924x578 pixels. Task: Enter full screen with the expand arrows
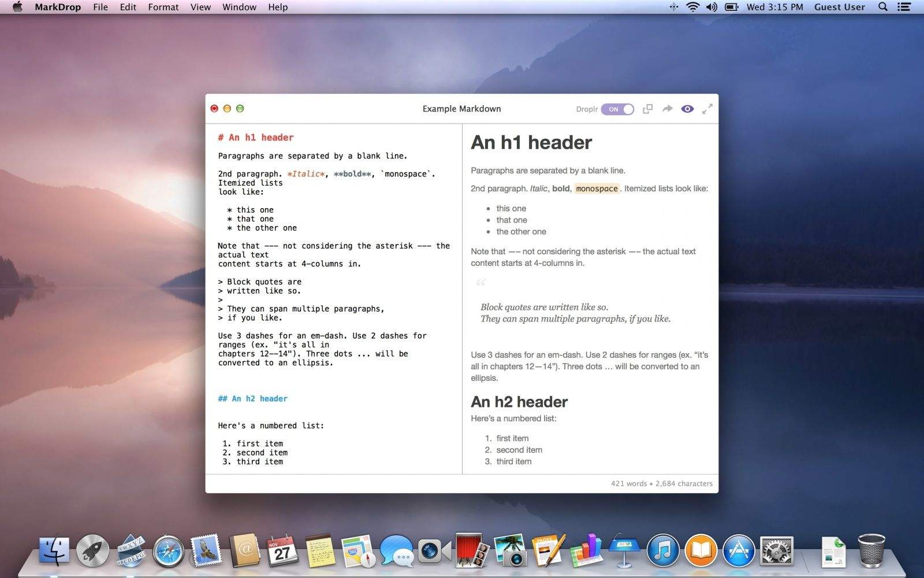707,109
